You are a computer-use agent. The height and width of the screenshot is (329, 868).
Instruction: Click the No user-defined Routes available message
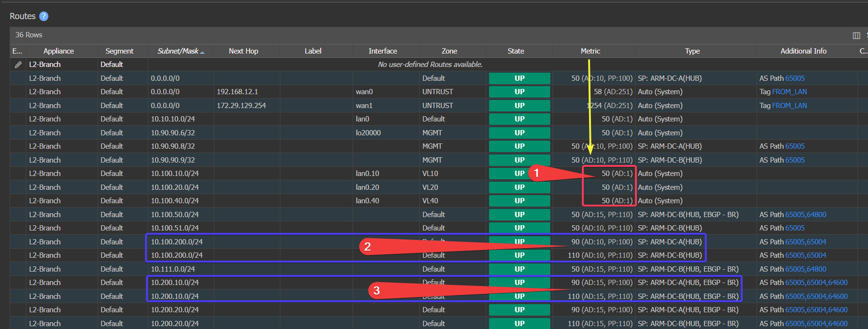pos(430,65)
